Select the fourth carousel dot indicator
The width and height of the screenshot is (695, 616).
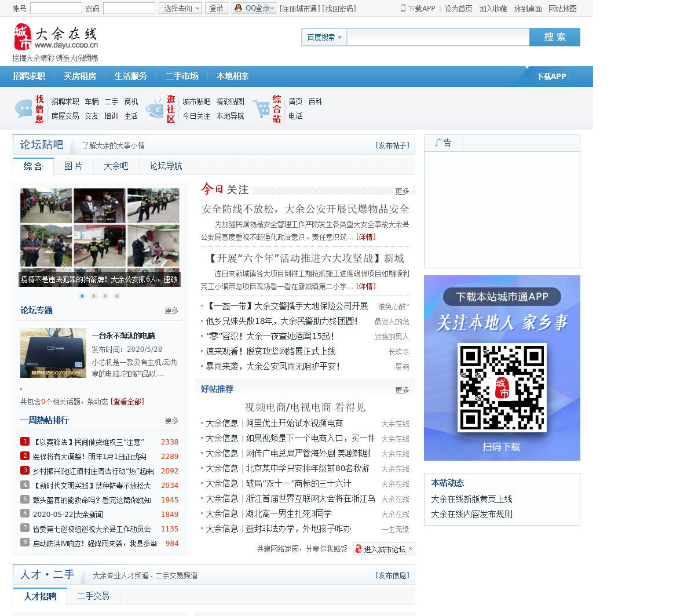117,296
